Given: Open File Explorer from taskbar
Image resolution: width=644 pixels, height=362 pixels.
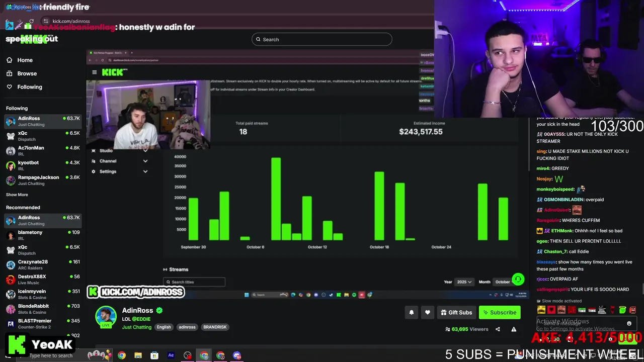Looking at the screenshot, I should pyautogui.click(x=138, y=355).
